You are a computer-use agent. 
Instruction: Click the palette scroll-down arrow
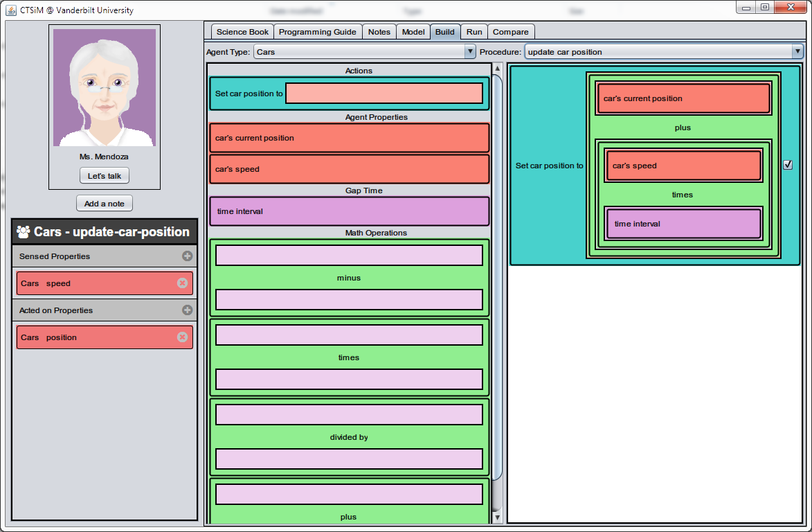click(496, 517)
